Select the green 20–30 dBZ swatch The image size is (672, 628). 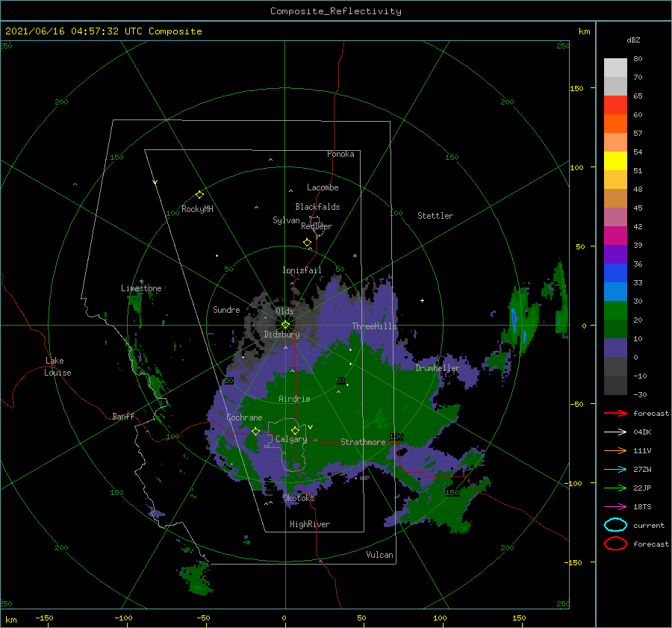(x=615, y=311)
